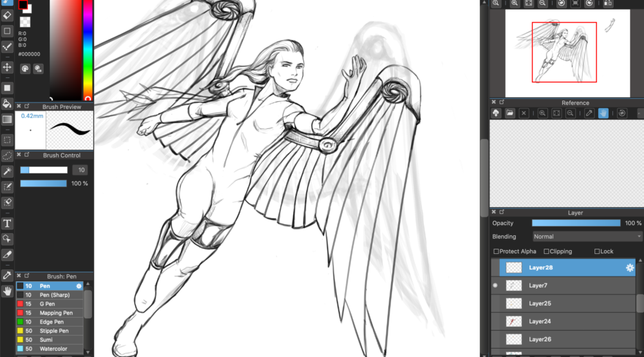Open Layer28 settings gear

point(630,267)
